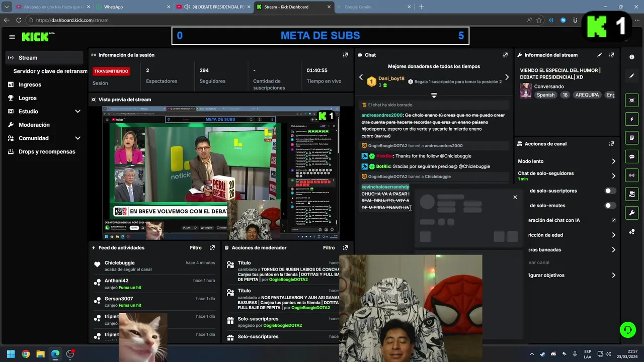Open restricción de edad options chevron
The image size is (644, 362).
(x=613, y=235)
